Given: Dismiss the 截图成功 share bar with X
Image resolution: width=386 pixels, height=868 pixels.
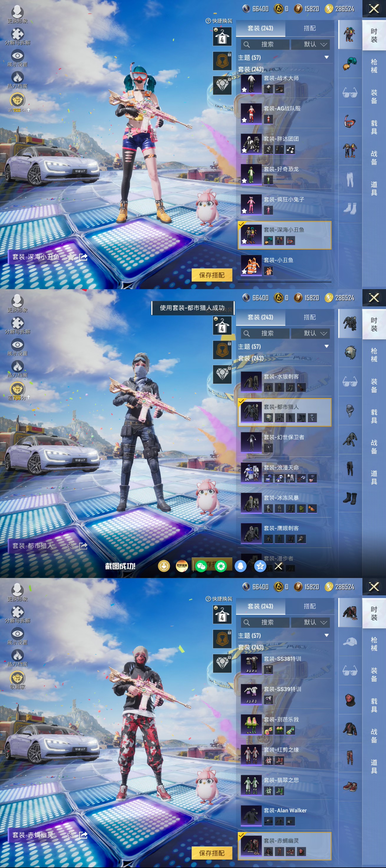Looking at the screenshot, I should click(x=278, y=566).
